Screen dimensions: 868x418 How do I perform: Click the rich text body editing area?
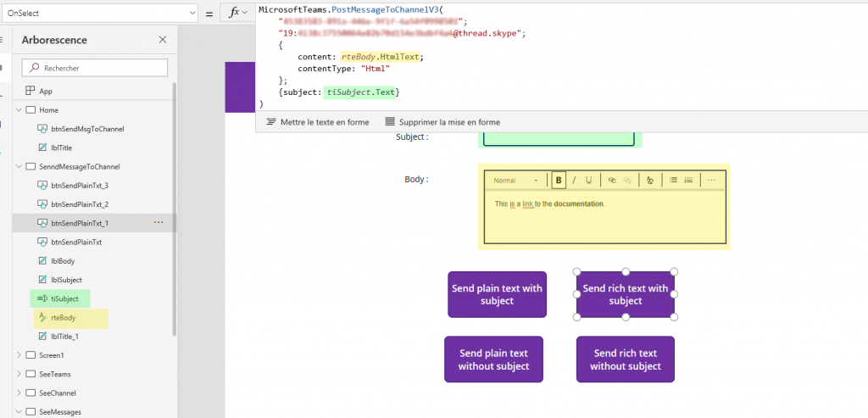click(604, 217)
